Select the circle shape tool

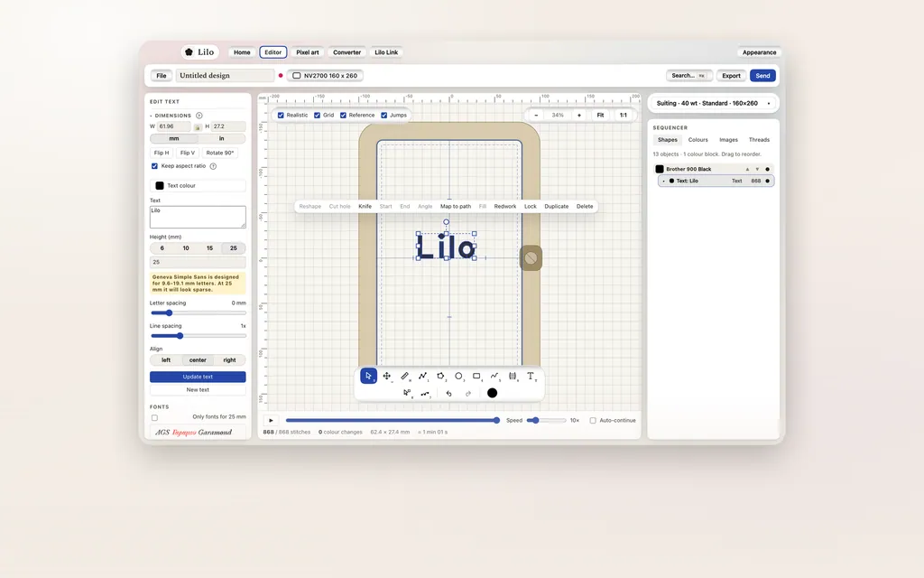coord(458,376)
